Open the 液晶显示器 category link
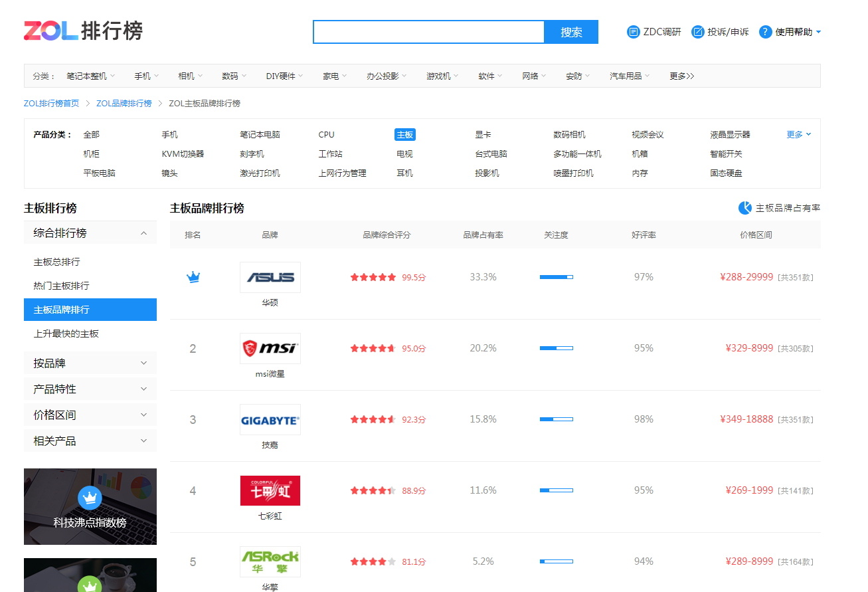 point(731,134)
